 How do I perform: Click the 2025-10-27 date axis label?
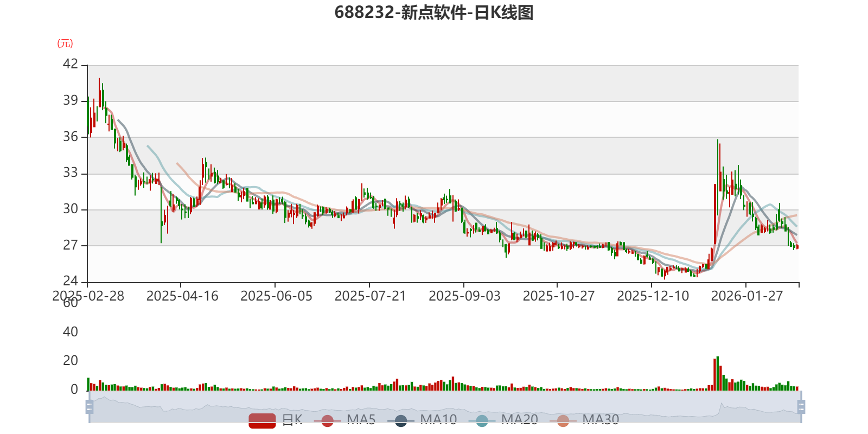coord(559,296)
